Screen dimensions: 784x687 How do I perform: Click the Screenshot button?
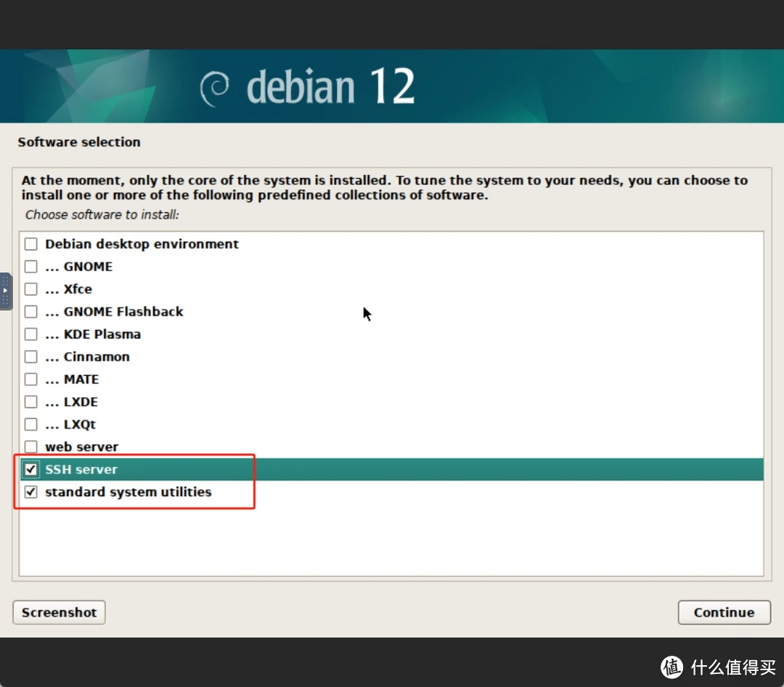tap(59, 612)
